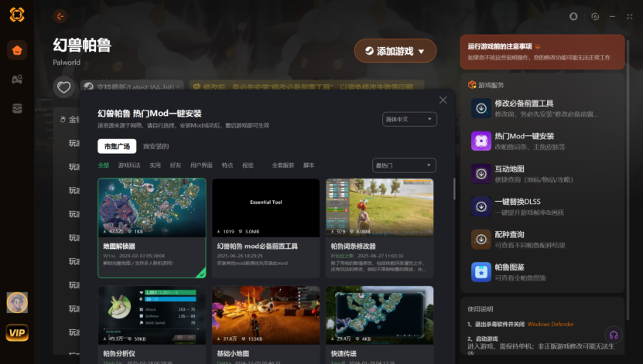Click the 帕鲁词条修改器 mod title
Image resolution: width=643 pixels, height=364 pixels.
tap(353, 246)
